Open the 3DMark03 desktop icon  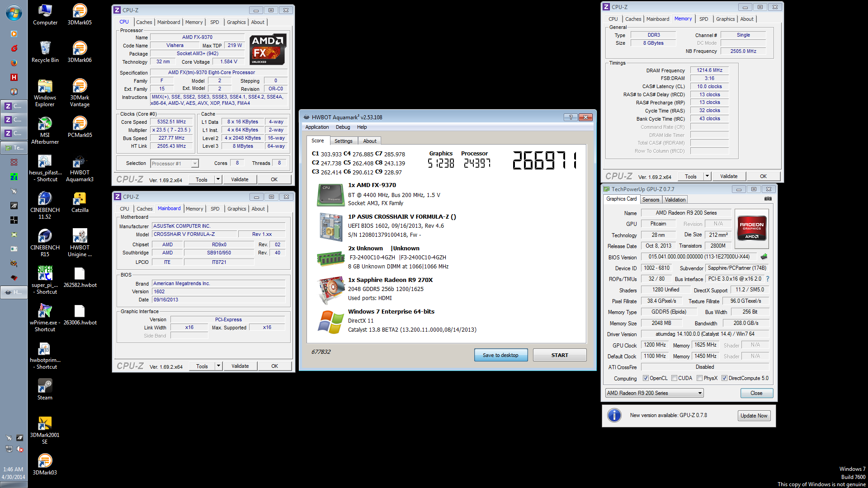pos(45,465)
